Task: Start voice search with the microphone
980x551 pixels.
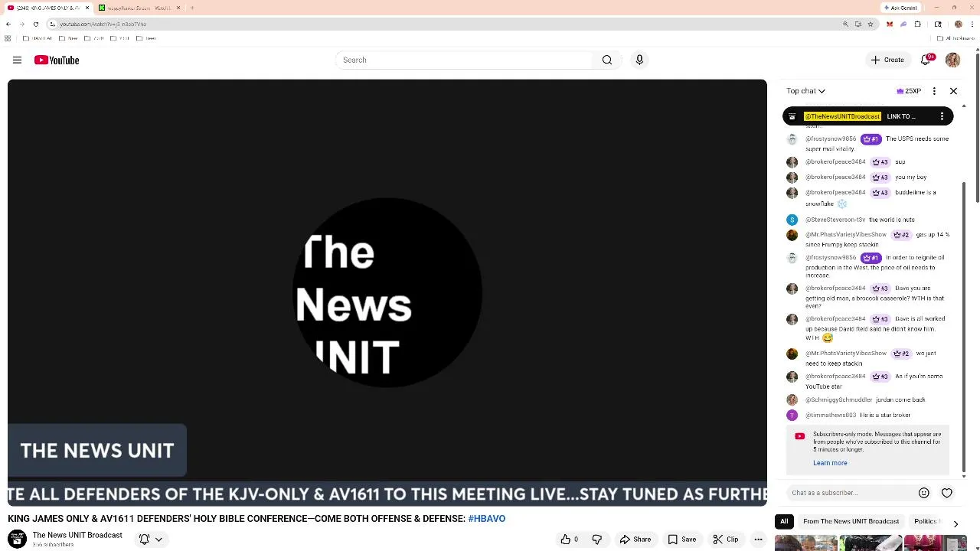Action: tap(639, 60)
